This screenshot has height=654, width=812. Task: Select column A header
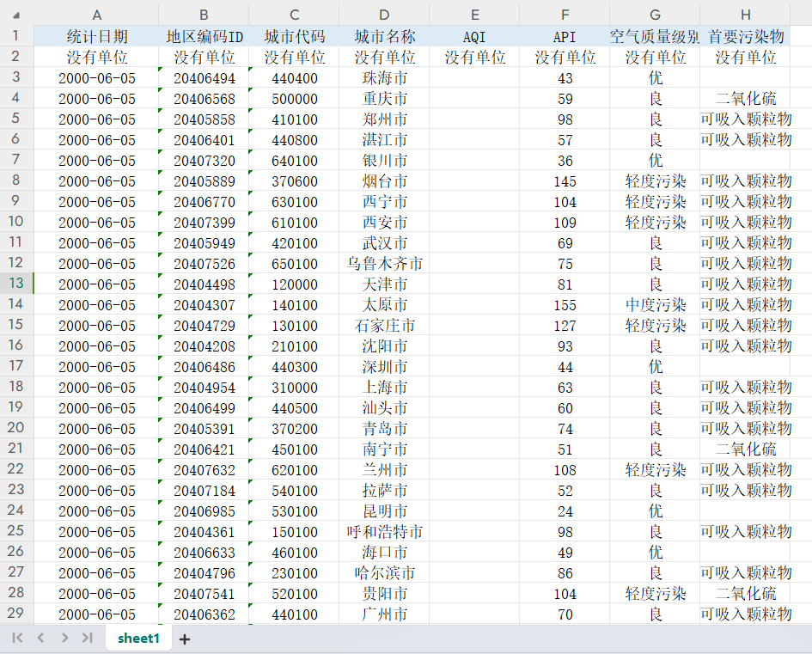96,15
